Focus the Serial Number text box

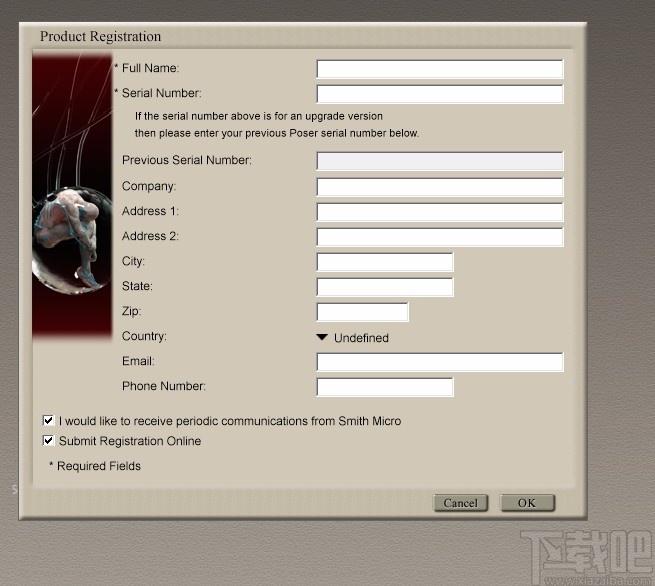[439, 94]
